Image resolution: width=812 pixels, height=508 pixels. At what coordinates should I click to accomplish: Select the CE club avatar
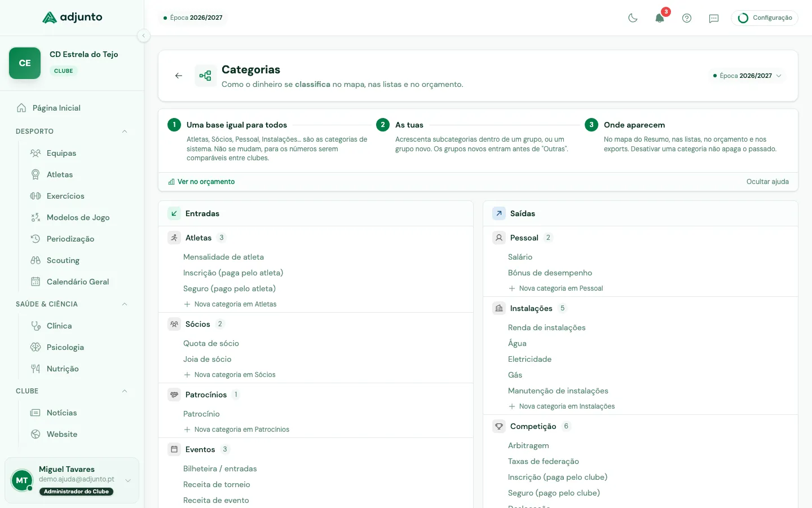coord(25,63)
